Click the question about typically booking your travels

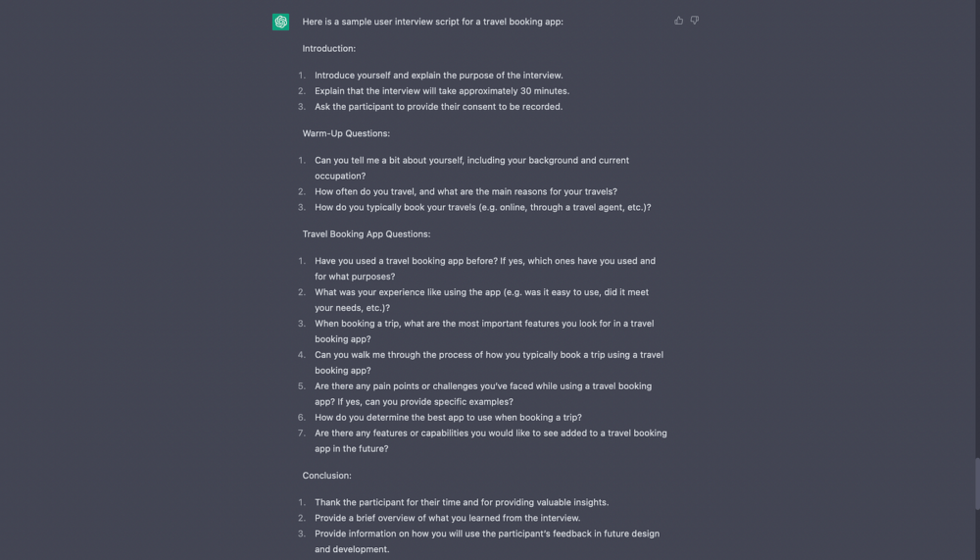coord(482,207)
